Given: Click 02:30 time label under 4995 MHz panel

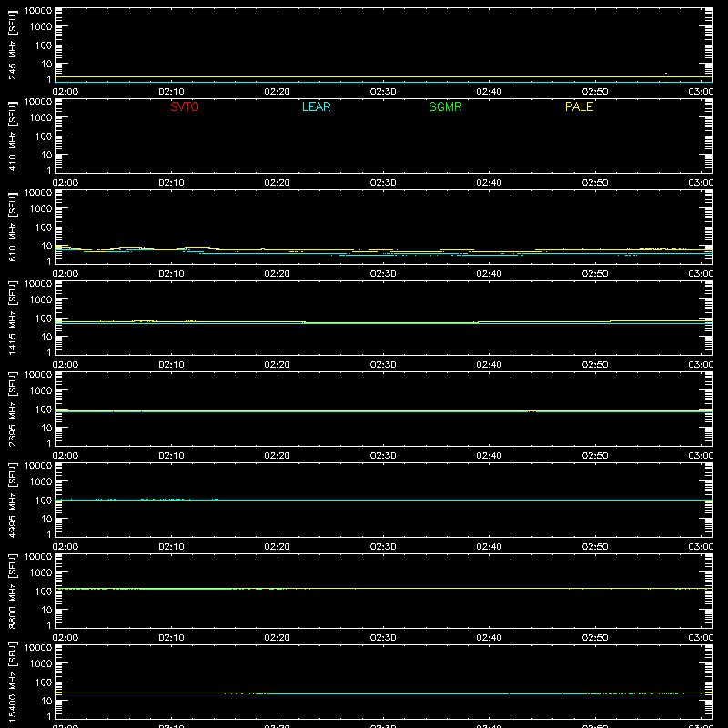Looking at the screenshot, I should pyautogui.click(x=383, y=547).
